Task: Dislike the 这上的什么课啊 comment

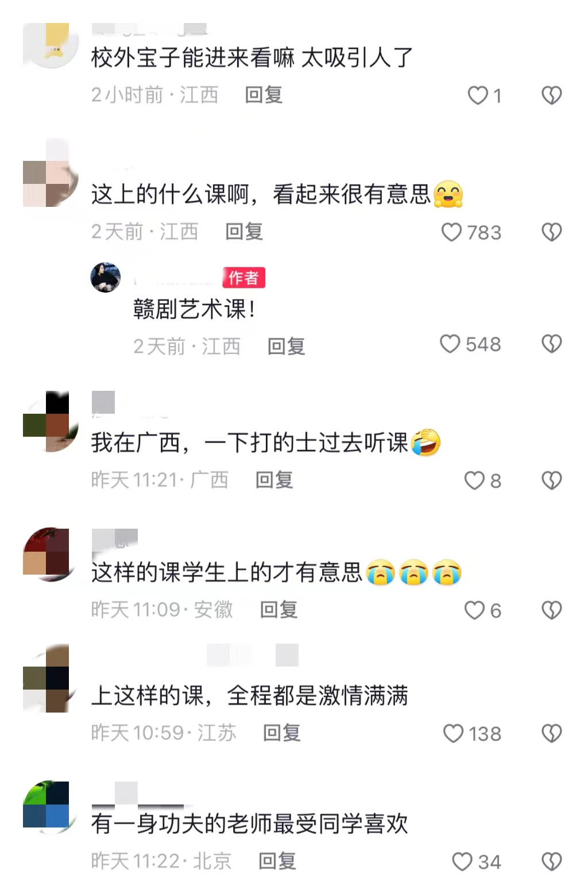Action: 552,232
